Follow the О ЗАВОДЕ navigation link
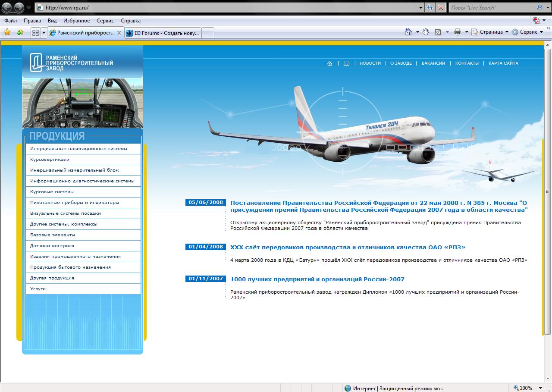This screenshot has width=552, height=392. click(x=401, y=63)
